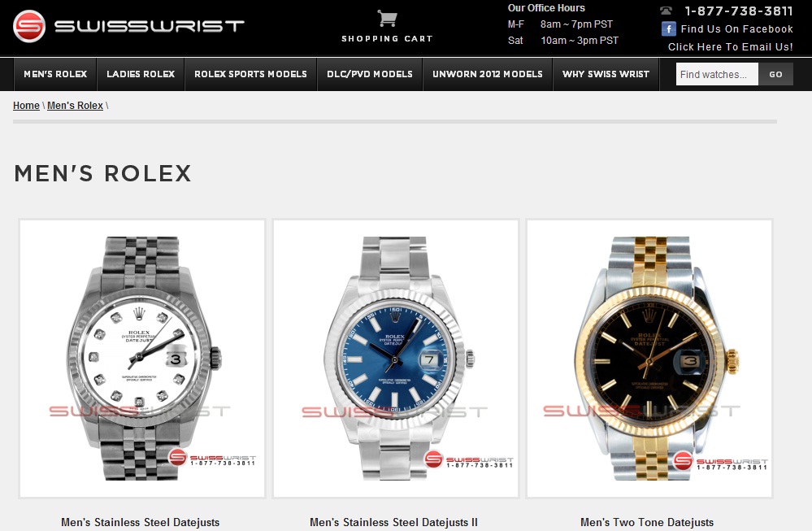Open Men's Stainless Steel Datejusts II link
The height and width of the screenshot is (531, 812).
(x=393, y=522)
